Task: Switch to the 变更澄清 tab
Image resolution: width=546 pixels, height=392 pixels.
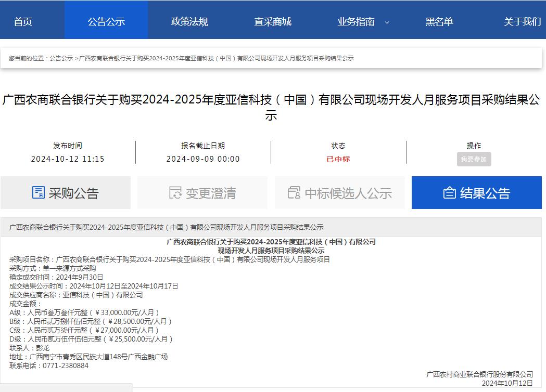Action: [x=202, y=193]
